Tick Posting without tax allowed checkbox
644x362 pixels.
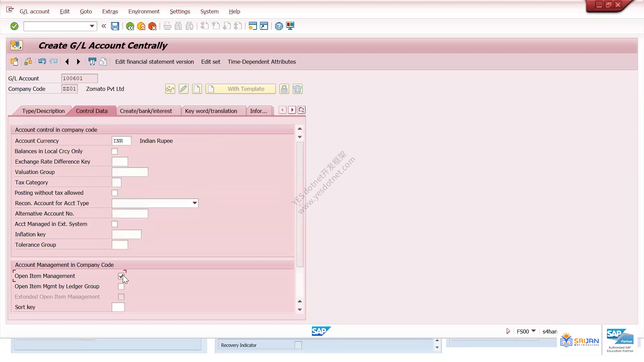click(x=115, y=193)
